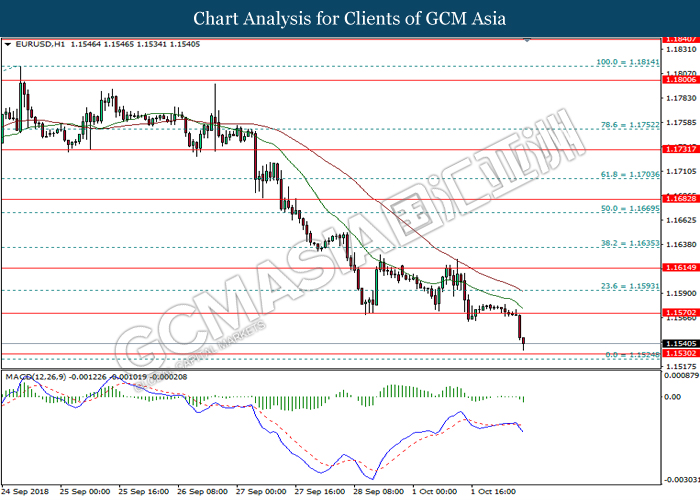Screen dimensions: 700x500
Task: Click the 1.16380 price scale value
Action: coord(681,245)
